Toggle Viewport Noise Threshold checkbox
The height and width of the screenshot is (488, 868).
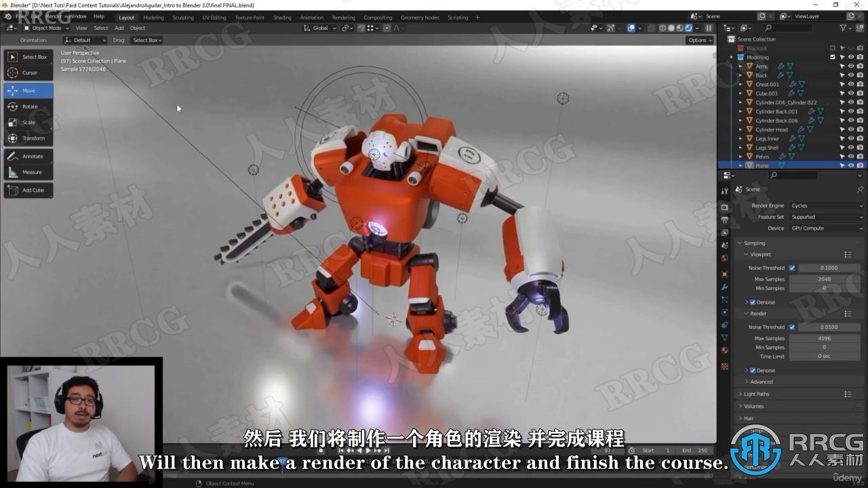point(792,268)
